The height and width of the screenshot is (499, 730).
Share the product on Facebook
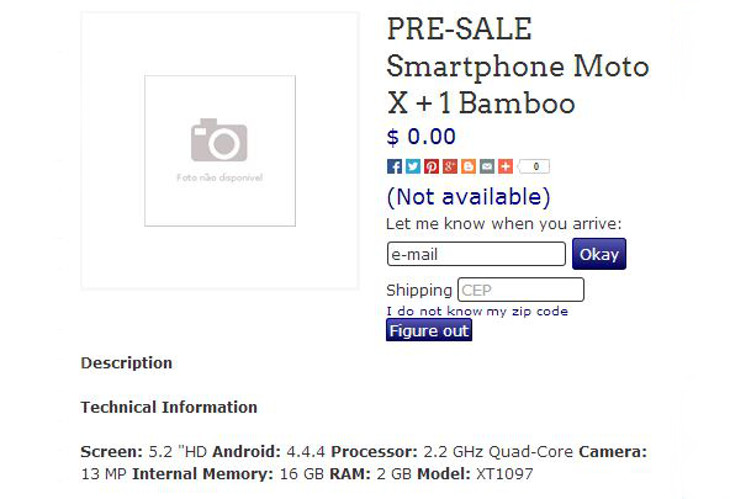(394, 167)
